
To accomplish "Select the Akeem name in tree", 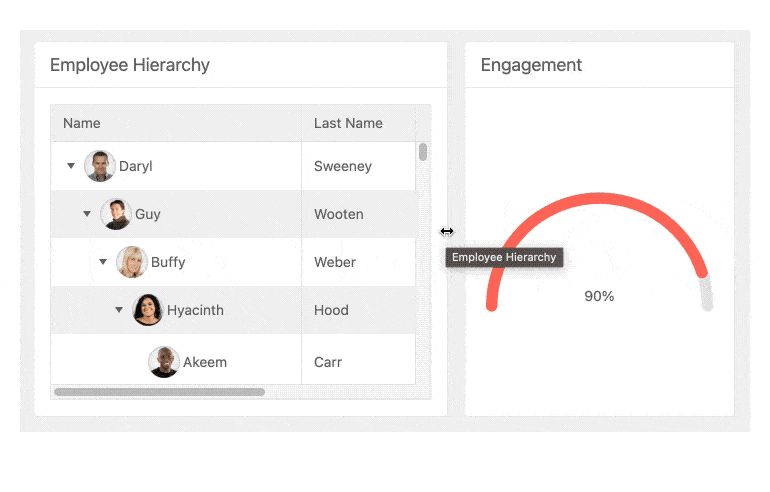I will [205, 362].
